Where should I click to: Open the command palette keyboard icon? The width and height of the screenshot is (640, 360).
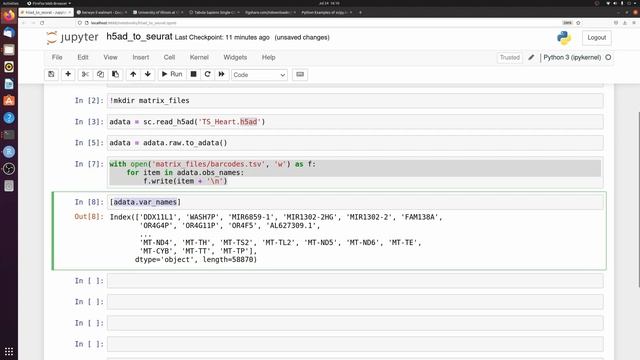pyautogui.click(x=300, y=74)
